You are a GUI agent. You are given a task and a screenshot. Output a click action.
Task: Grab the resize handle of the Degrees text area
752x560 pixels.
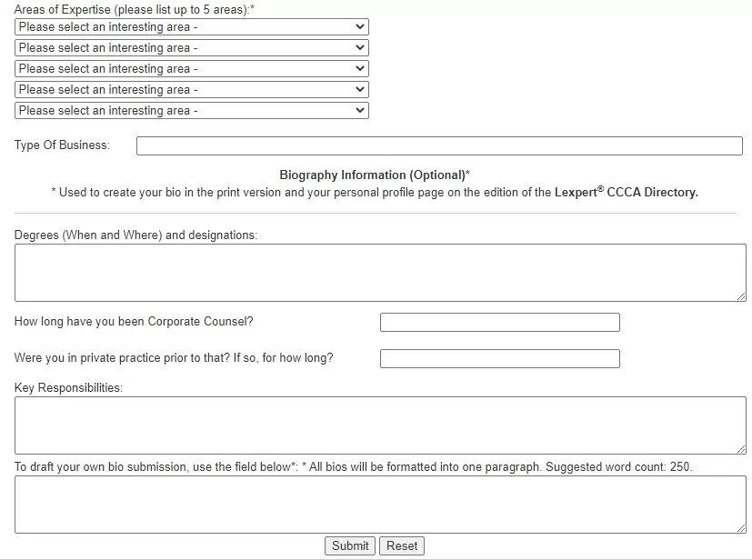pos(741,296)
